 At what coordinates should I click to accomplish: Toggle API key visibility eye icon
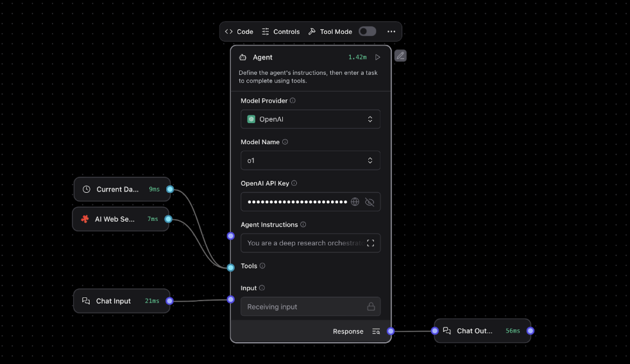coord(370,202)
